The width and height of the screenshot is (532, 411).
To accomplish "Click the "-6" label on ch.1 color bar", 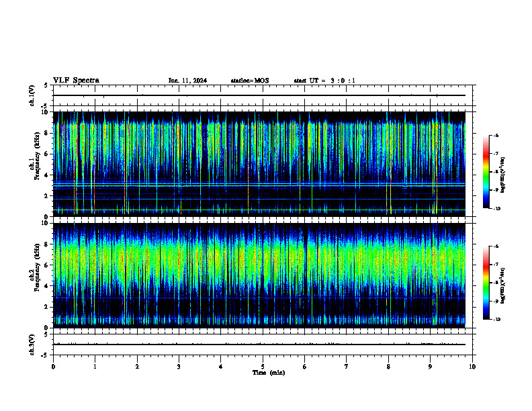I will point(495,135).
